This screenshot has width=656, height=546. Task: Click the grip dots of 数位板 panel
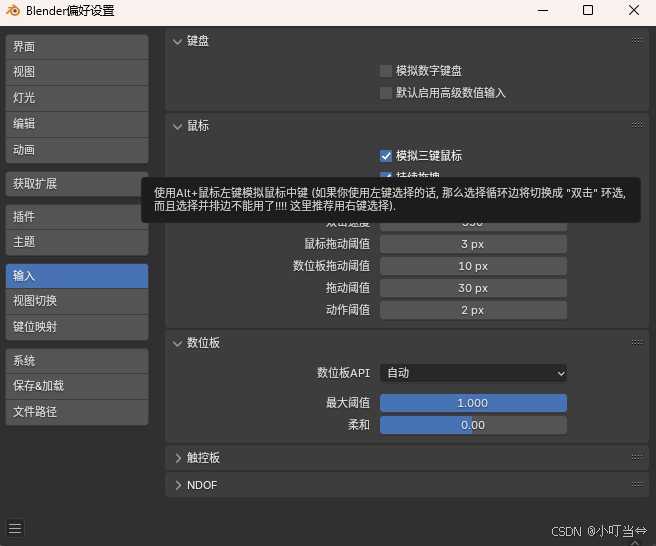(x=637, y=343)
